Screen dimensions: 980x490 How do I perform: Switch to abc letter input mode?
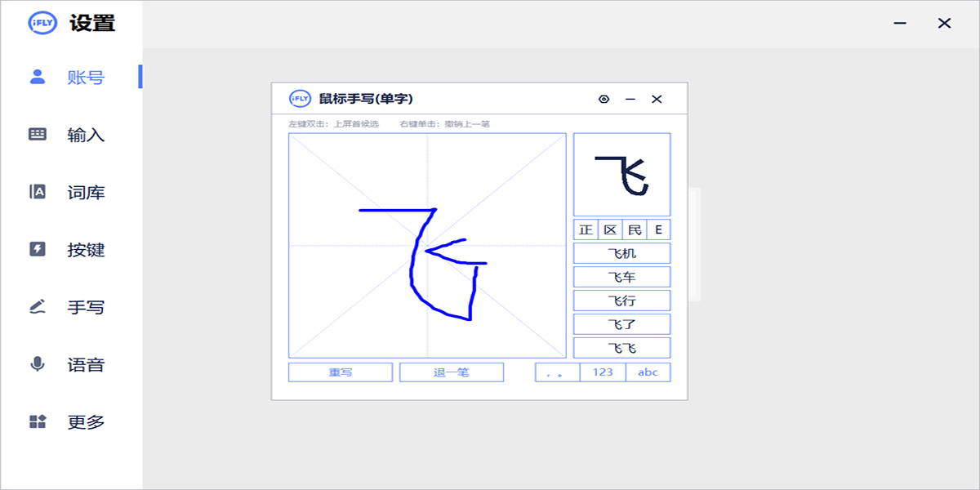(x=648, y=372)
